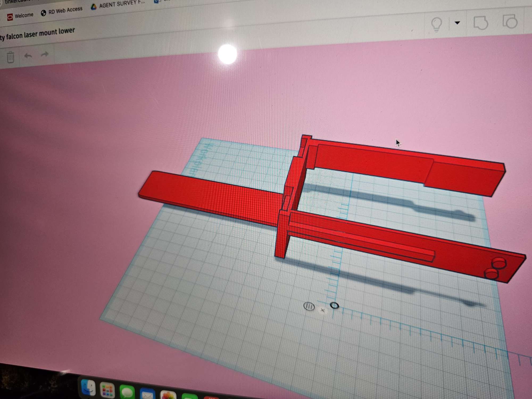Switch to the tinkercad browser tab
This screenshot has height=399, width=532.
point(16,2)
